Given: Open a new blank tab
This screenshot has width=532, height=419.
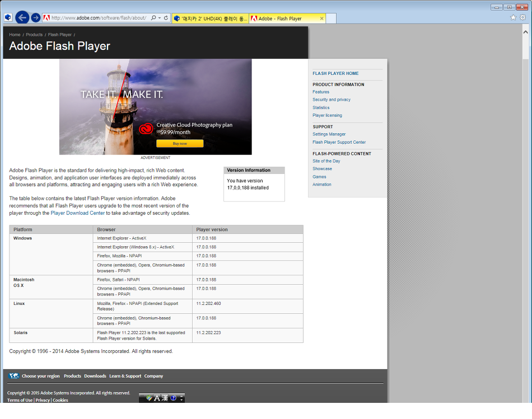Looking at the screenshot, I should tap(331, 18).
